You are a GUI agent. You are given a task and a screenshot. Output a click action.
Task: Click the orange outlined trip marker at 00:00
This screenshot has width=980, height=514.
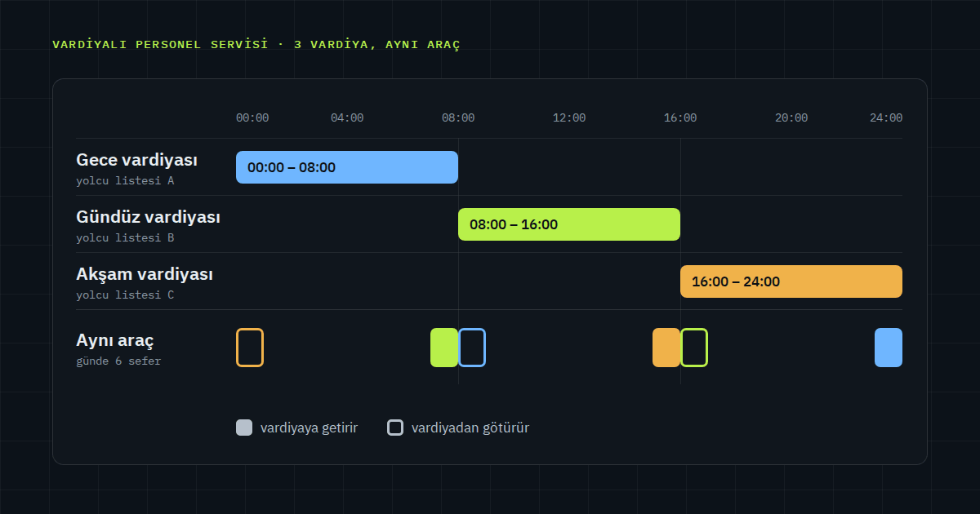point(250,348)
